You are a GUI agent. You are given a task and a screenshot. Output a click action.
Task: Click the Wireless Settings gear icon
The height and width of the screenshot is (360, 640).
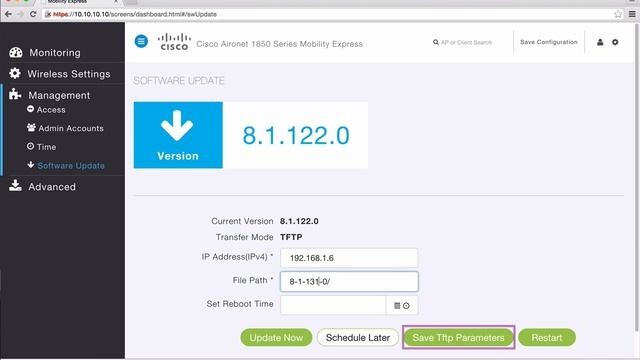pyautogui.click(x=15, y=73)
